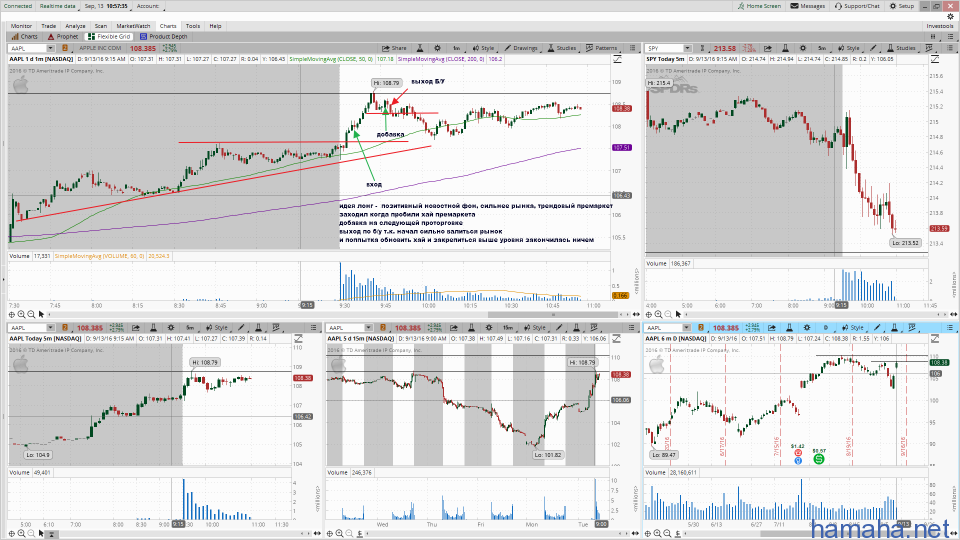Click the flask icon on SPY chart toolbar

785,48
